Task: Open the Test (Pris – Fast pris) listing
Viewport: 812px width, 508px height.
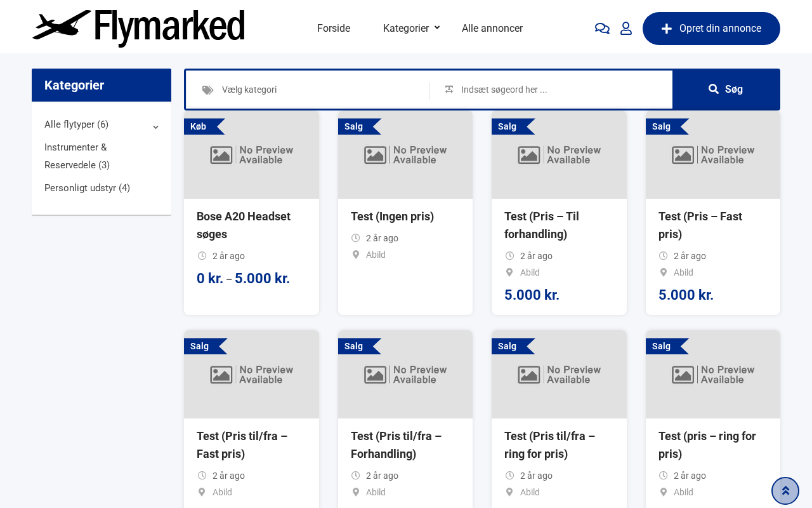Action: 700,225
